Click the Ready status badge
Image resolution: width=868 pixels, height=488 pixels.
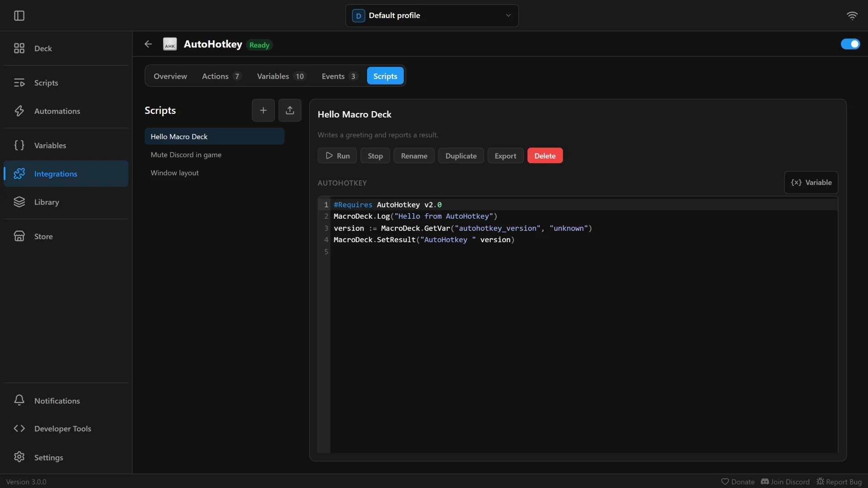point(259,45)
